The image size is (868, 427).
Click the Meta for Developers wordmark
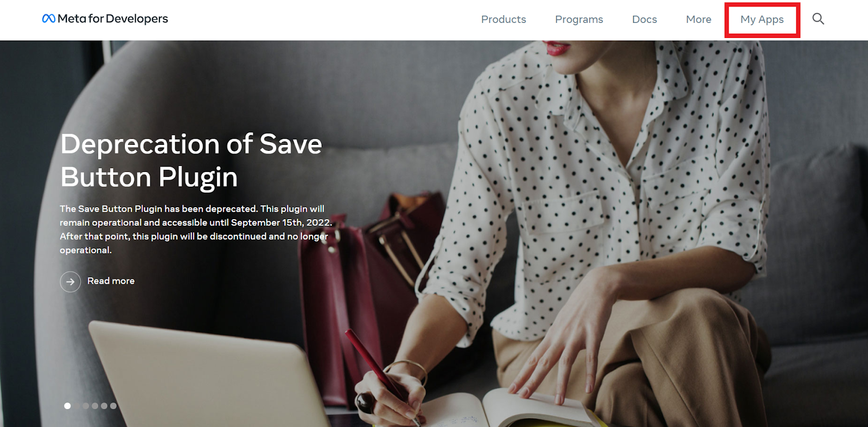coord(113,18)
